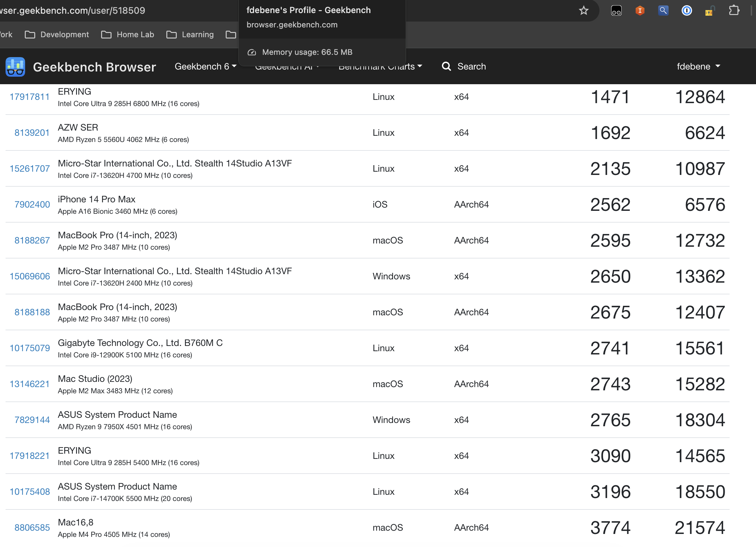The image size is (756, 547).
Task: Click AMD Ryzen 5 5560U processor text
Action: 123,139
